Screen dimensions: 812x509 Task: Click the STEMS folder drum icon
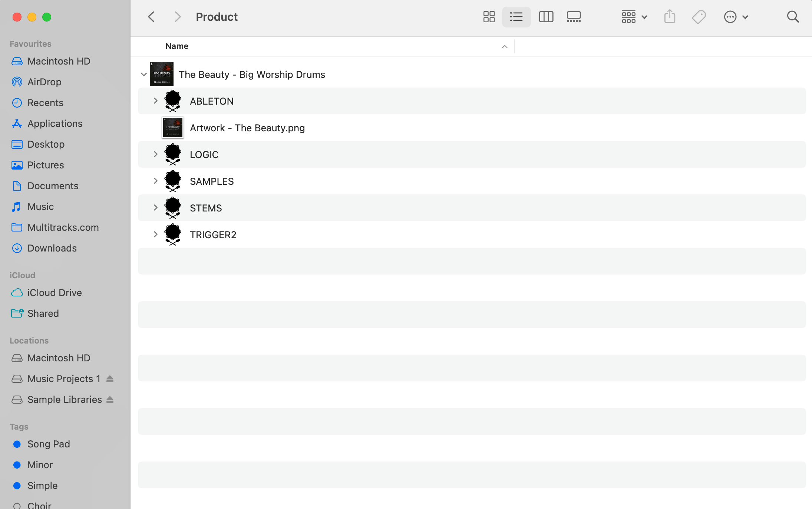pos(173,208)
